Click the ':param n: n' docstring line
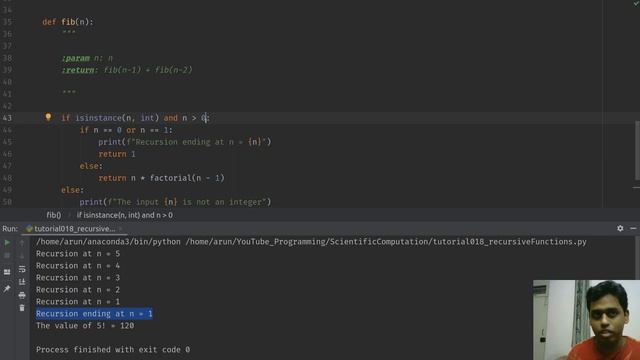640x360 pixels. [x=87, y=58]
